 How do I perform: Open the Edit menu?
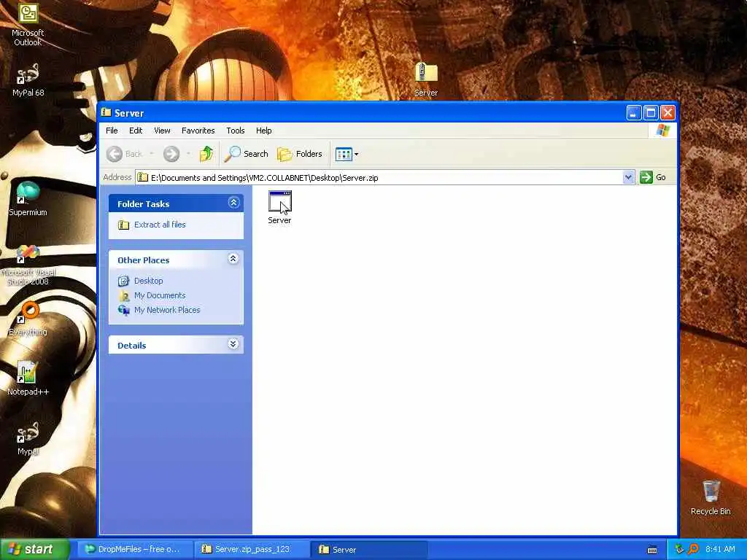coord(136,131)
